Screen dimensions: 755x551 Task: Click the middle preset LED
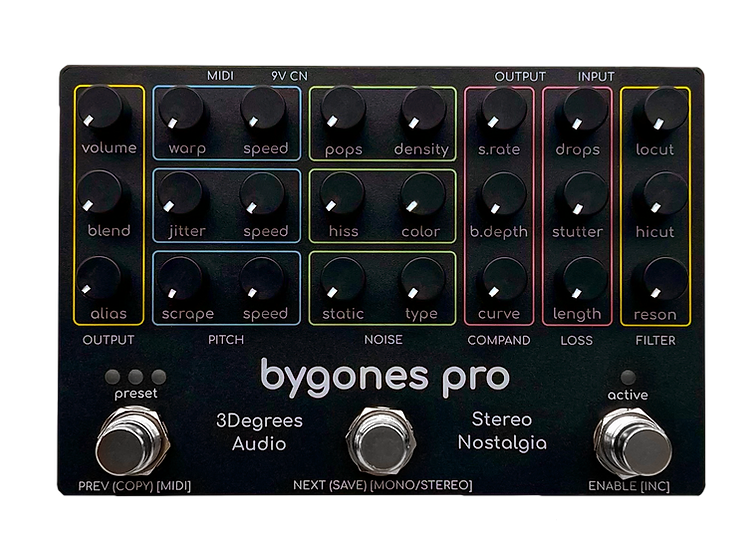(x=135, y=376)
